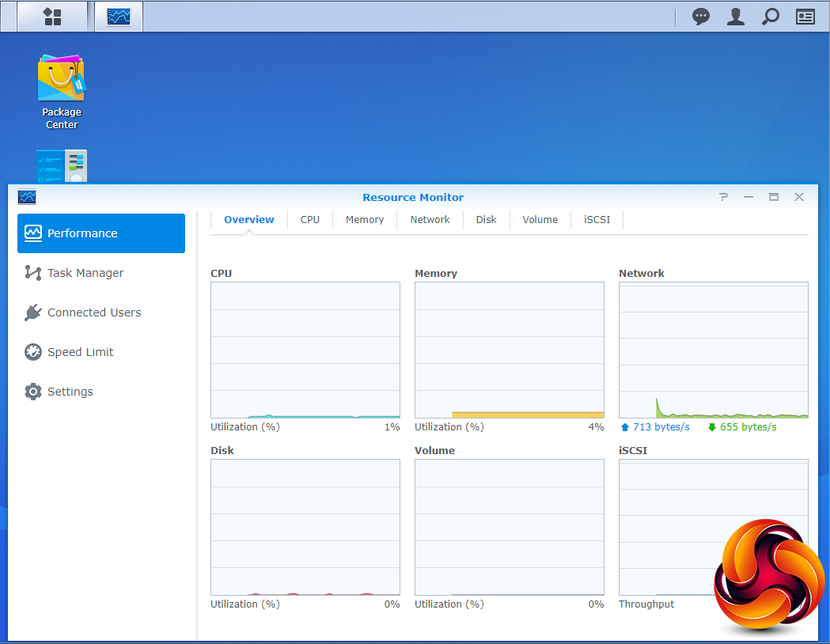Click the Task Manager branch icon
Image resolution: width=830 pixels, height=644 pixels.
click(x=32, y=273)
